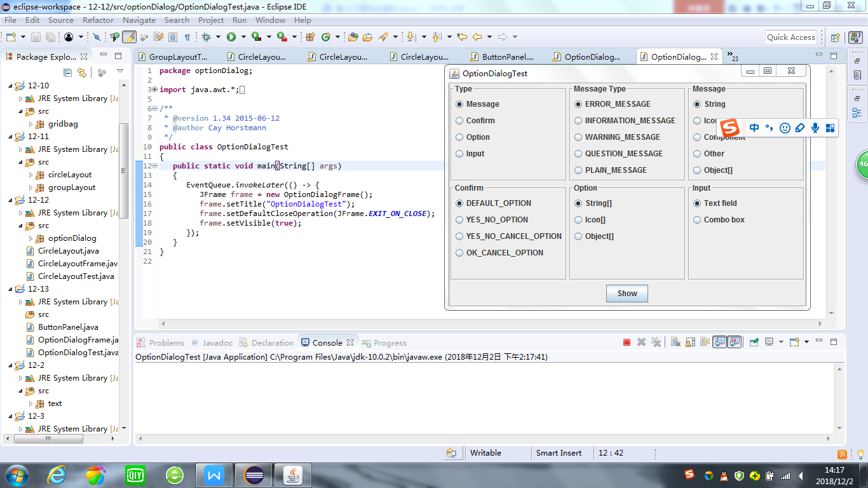Viewport: 868px width, 488px height.
Task: Click the Open Type toolbar icon
Action: [x=353, y=37]
